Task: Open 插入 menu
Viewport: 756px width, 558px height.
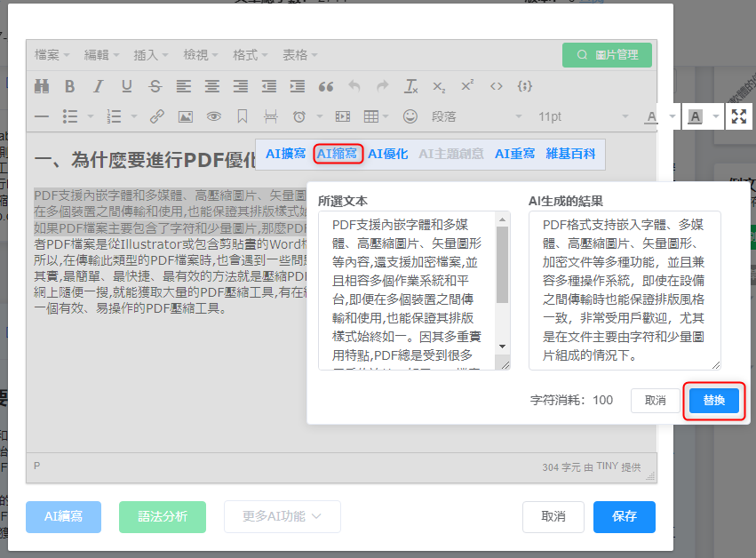Action: pos(151,55)
